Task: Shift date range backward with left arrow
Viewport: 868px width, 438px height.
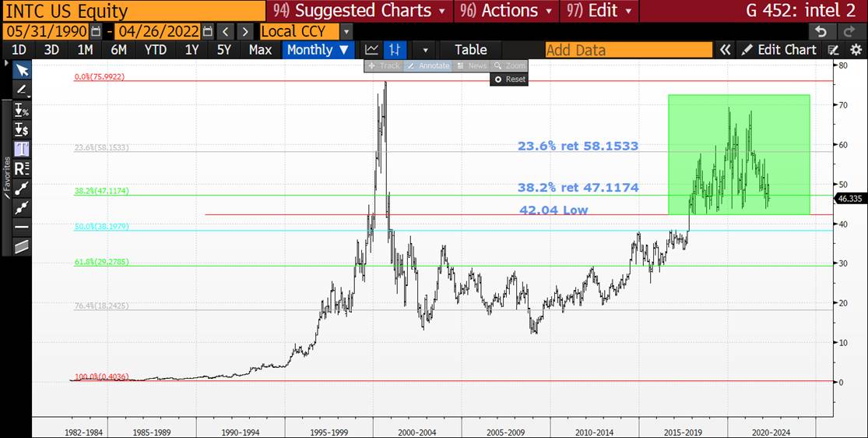Action: tap(225, 31)
